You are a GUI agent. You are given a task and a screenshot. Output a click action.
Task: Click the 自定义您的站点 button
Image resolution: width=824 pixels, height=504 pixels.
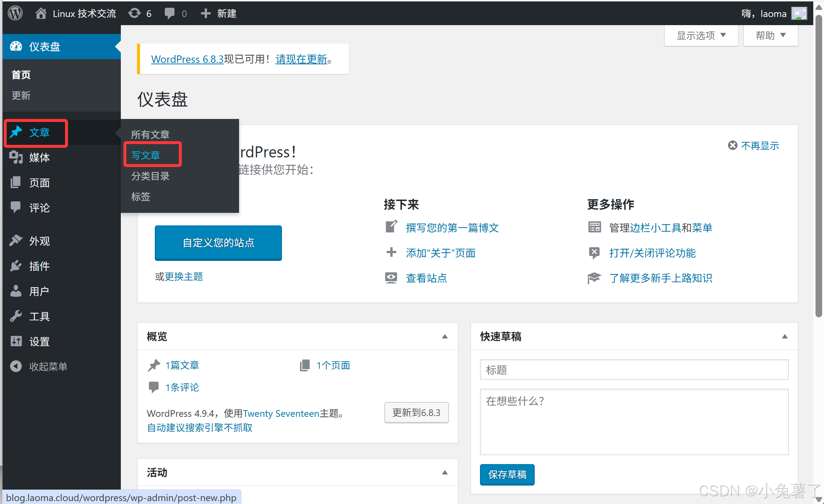[218, 243]
